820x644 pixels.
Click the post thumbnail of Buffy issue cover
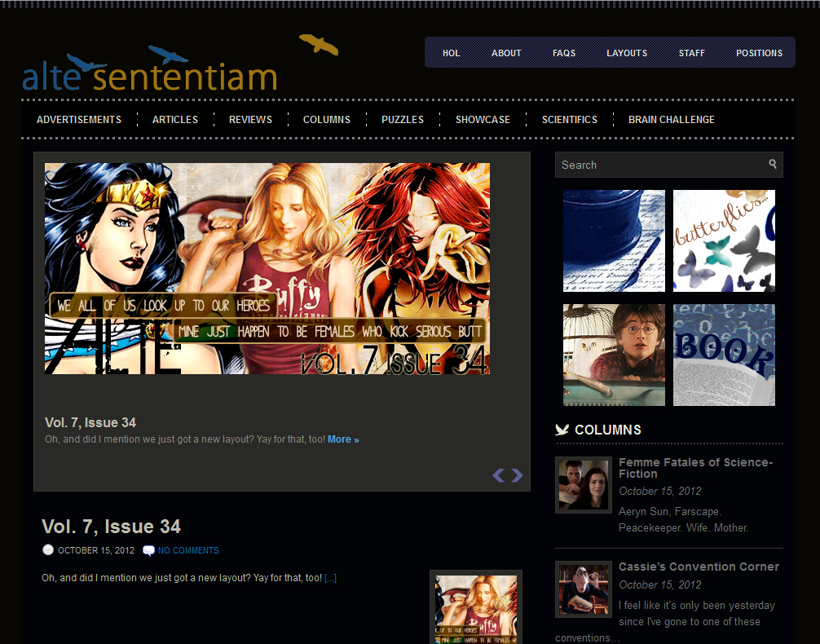[x=476, y=607]
